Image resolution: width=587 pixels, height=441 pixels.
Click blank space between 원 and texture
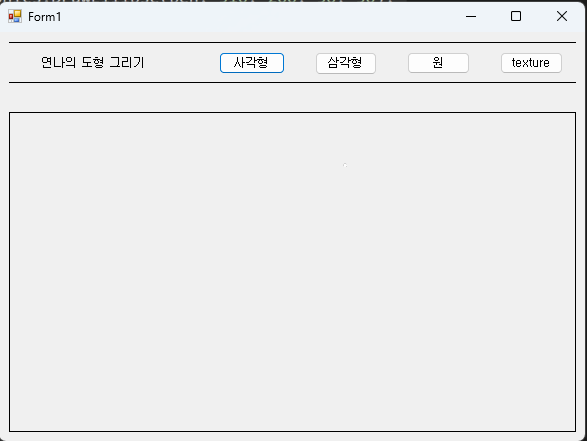485,63
